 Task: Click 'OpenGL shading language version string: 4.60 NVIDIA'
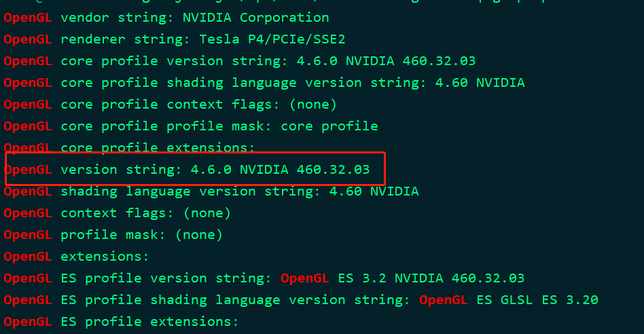click(x=211, y=191)
